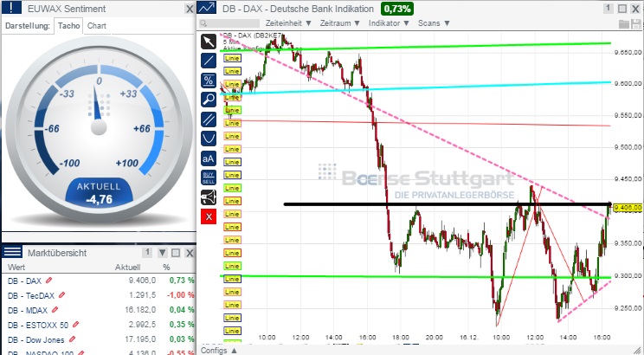
Task: Click the BUY SELL marker tool
Action: click(209, 177)
